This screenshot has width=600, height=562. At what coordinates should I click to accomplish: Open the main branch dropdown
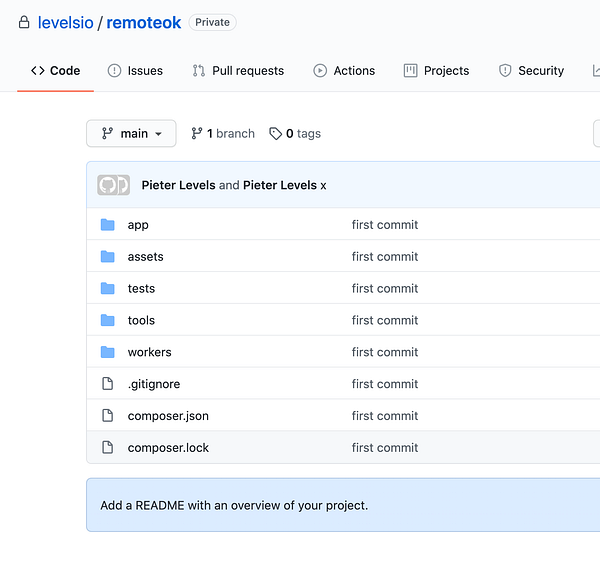pos(131,134)
